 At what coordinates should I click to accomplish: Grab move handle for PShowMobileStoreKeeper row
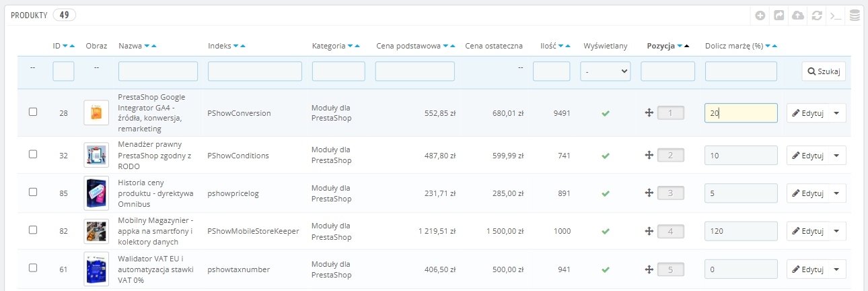coord(649,231)
